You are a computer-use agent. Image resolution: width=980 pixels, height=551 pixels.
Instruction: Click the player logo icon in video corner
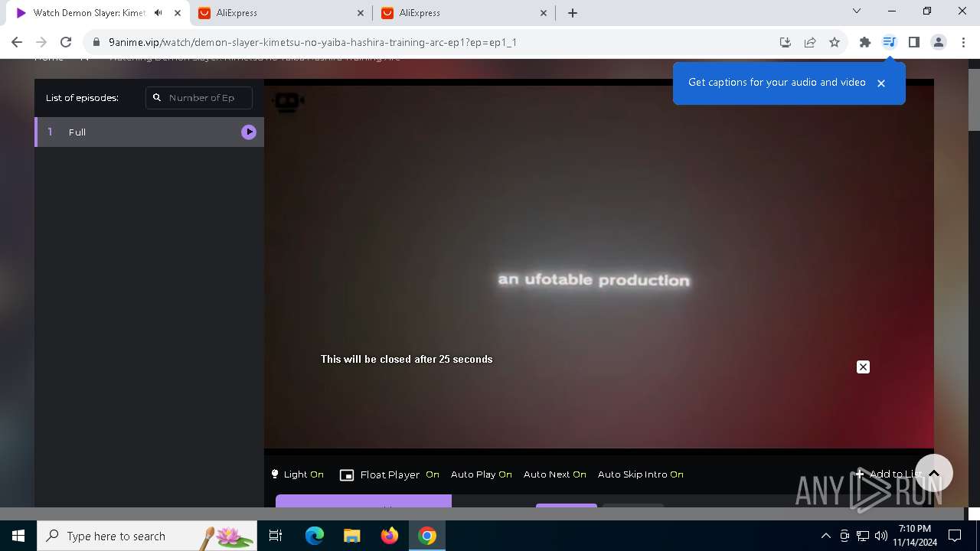coord(288,102)
